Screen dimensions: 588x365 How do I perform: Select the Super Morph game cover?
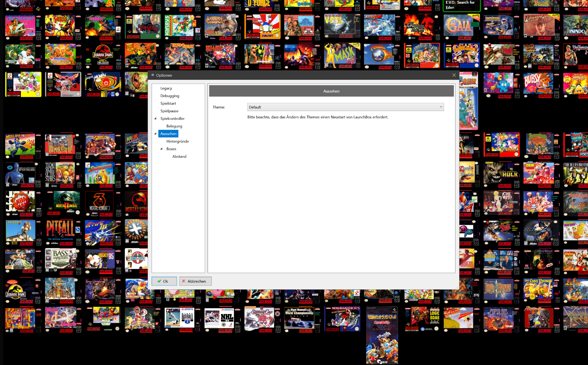103,85
